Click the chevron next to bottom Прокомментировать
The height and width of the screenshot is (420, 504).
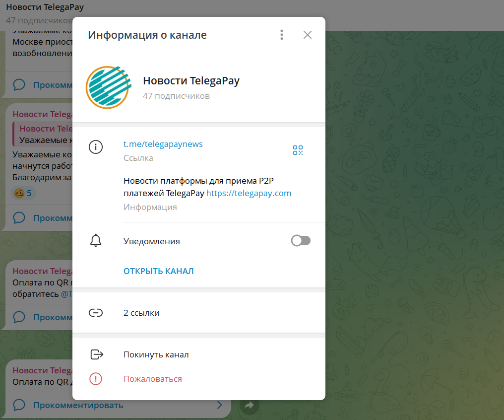tap(219, 405)
